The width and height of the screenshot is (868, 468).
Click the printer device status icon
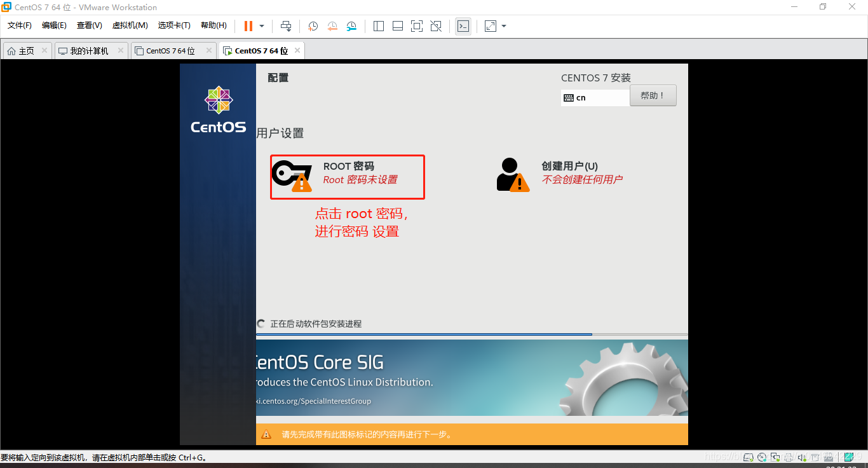(x=789, y=457)
